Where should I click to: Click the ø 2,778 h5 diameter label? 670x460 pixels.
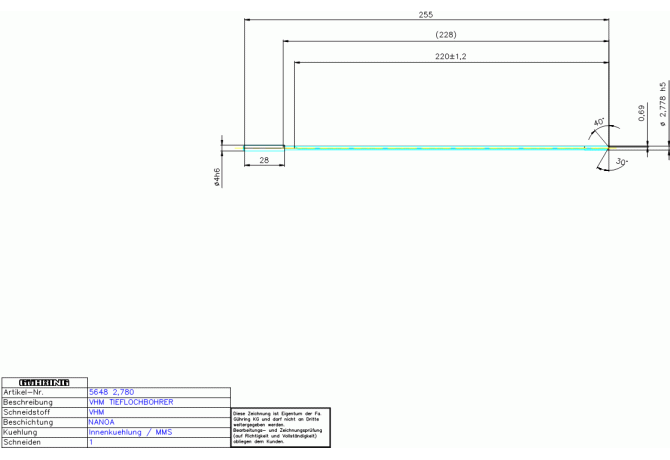[662, 106]
